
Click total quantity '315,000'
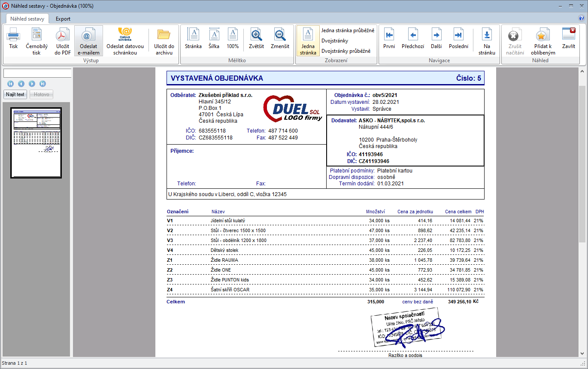tap(376, 302)
